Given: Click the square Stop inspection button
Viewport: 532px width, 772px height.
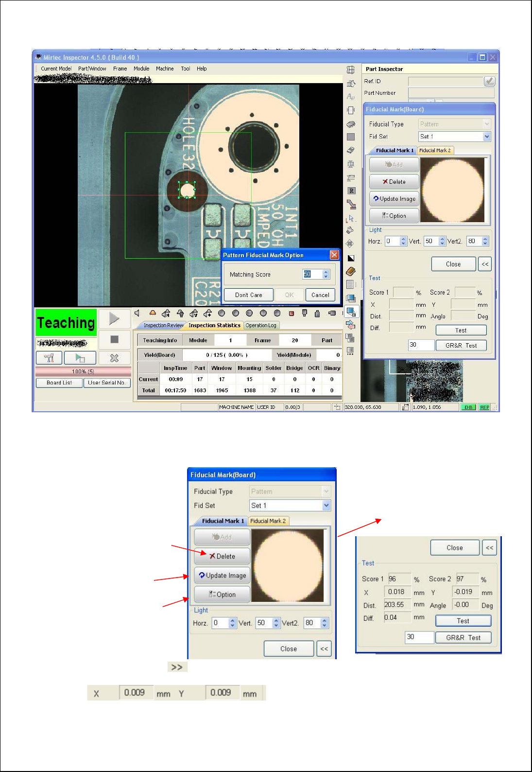Looking at the screenshot, I should tap(115, 339).
